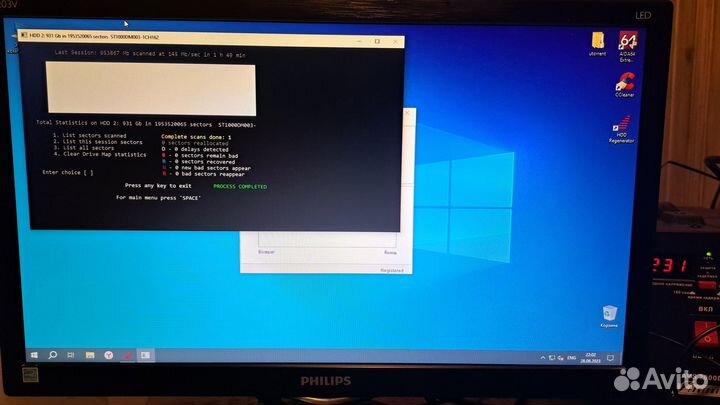Close the HDD 2 console window
Screen dimensions: 720x405
pos(395,41)
